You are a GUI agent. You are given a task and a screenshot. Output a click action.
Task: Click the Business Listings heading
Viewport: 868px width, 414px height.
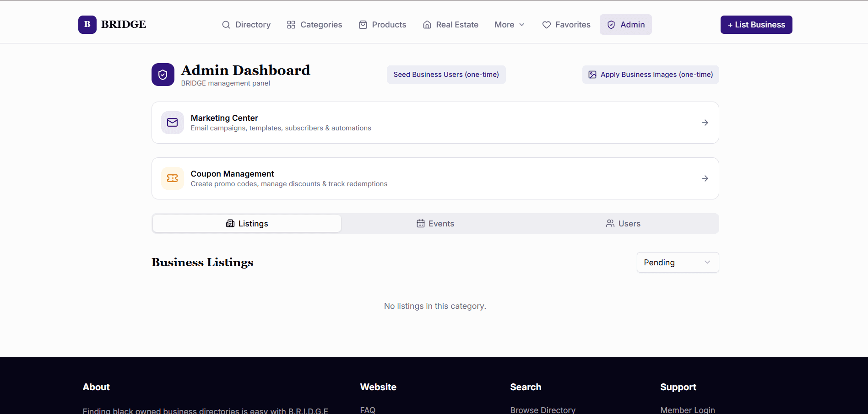202,263
